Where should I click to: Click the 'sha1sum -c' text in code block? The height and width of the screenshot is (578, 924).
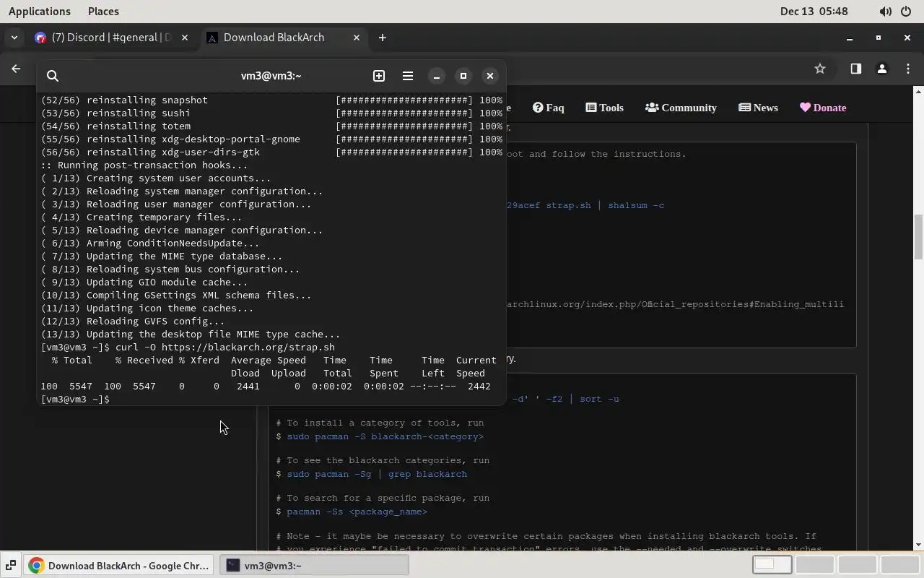tap(636, 205)
